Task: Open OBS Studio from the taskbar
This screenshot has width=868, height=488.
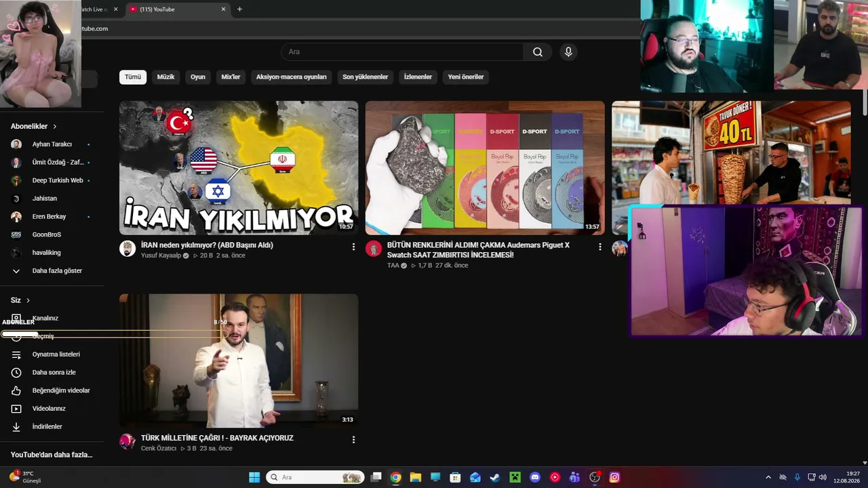Action: click(595, 477)
